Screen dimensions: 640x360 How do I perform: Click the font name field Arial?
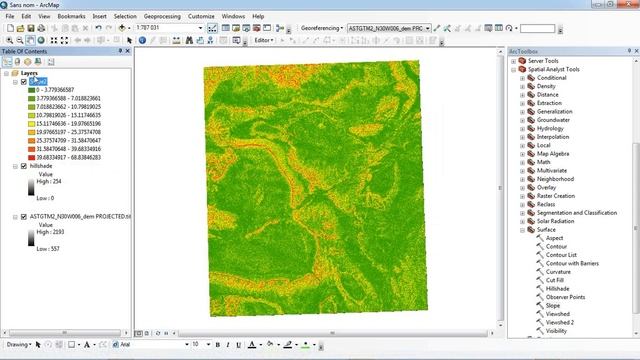click(x=151, y=344)
